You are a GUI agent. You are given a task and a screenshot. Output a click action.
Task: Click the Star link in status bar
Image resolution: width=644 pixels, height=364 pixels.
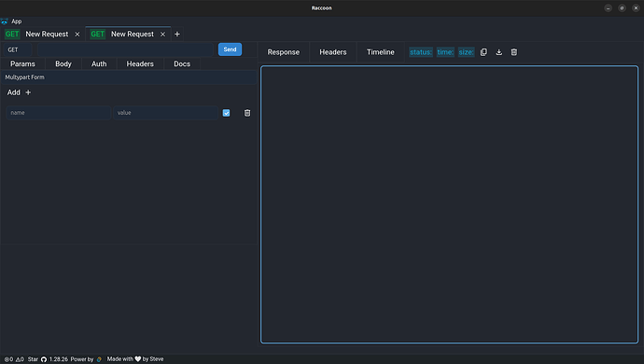tap(33, 359)
